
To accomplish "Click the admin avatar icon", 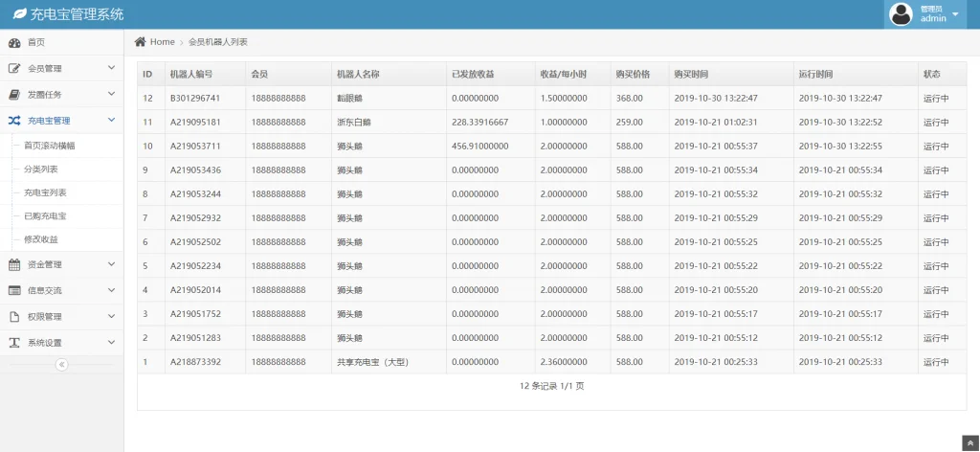I will coord(901,13).
